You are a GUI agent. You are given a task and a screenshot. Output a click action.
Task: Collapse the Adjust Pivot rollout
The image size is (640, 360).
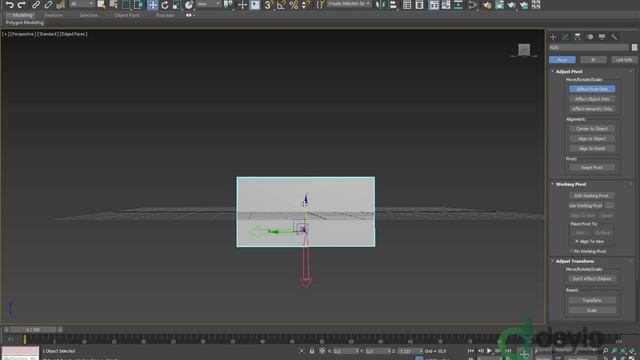tap(569, 71)
